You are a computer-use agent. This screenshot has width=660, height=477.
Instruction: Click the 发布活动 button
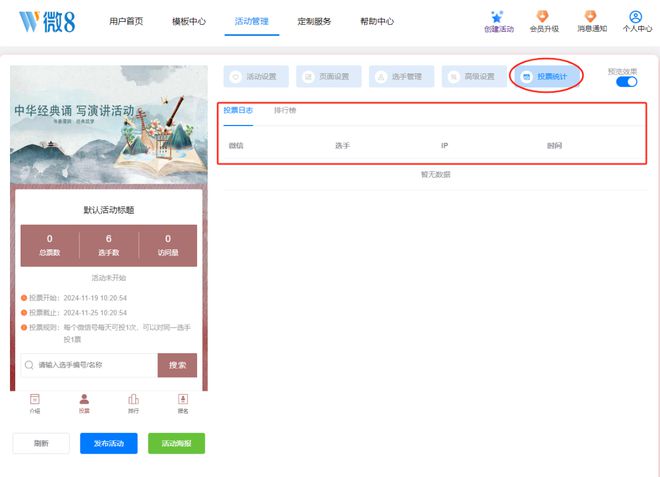click(x=109, y=443)
